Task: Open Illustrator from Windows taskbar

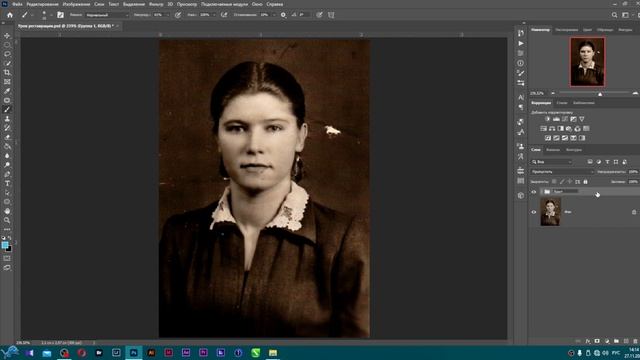Action: click(151, 352)
